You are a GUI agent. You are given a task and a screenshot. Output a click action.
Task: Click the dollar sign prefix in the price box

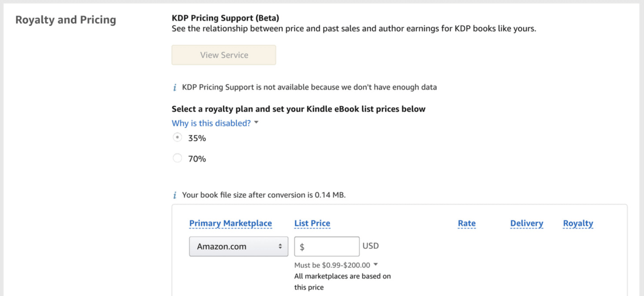(x=302, y=246)
